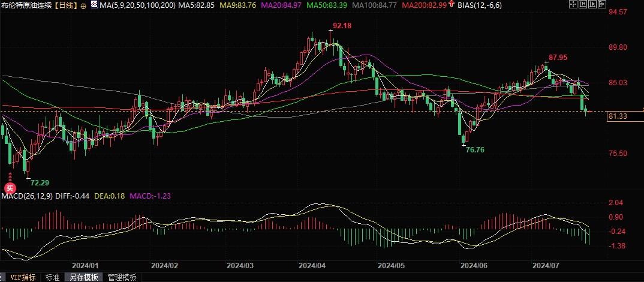
Task: Click the 94.57 price axis label
Action: pos(618,12)
